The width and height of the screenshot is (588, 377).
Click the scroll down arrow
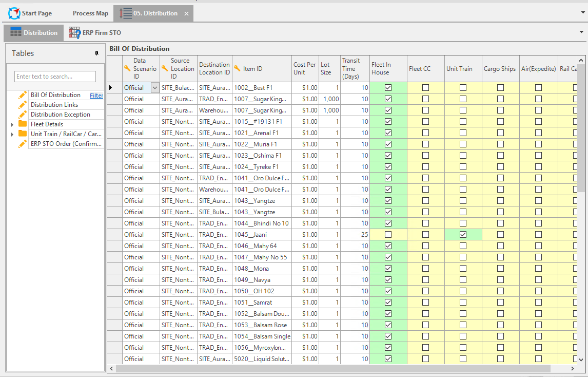coord(581,360)
